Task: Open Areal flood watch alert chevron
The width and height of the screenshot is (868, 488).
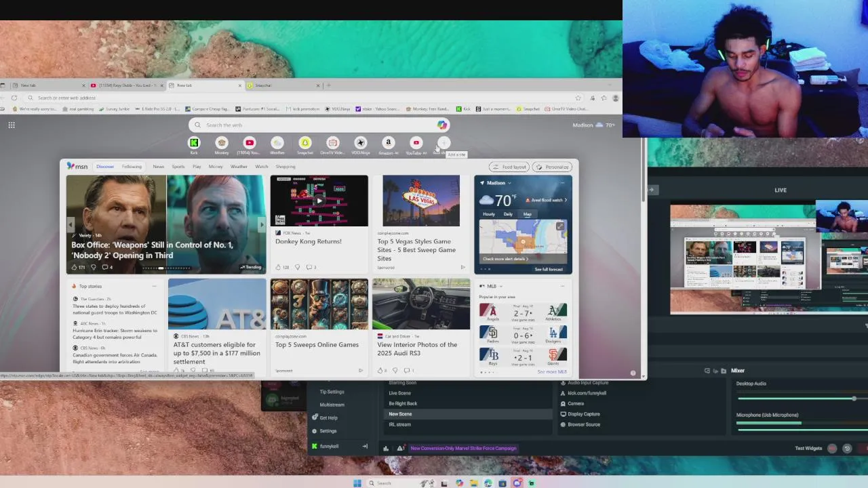Action: [566, 200]
